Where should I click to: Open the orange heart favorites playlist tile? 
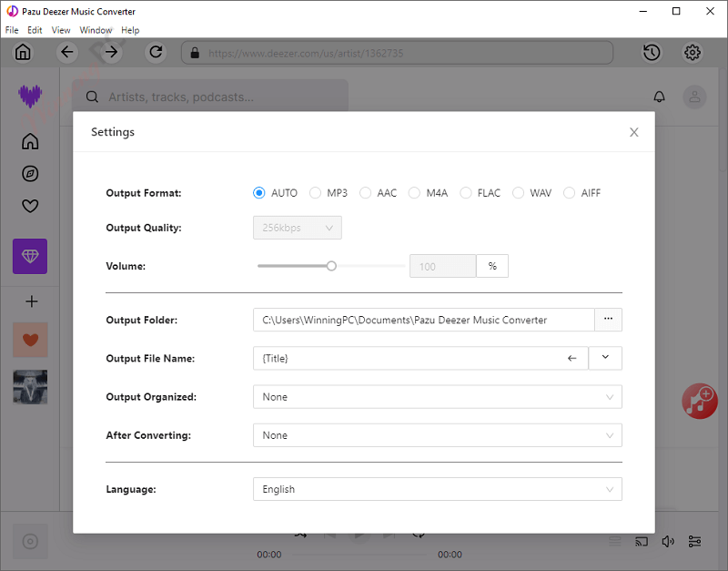(x=30, y=340)
